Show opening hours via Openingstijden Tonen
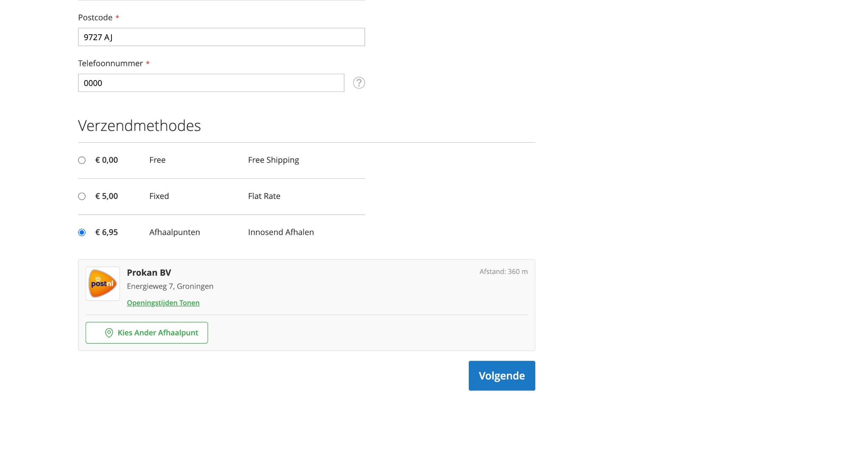Viewport: 868px width, 454px height. click(163, 302)
